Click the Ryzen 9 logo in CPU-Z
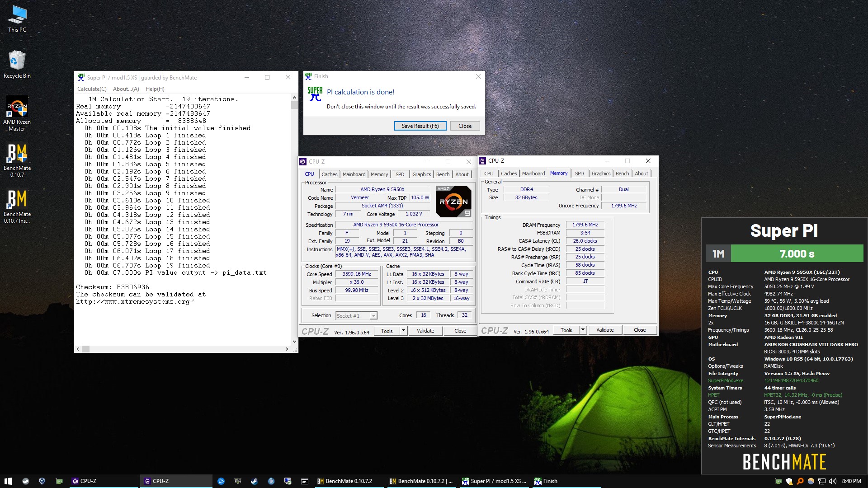Viewport: 868px width, 488px height. (x=454, y=202)
